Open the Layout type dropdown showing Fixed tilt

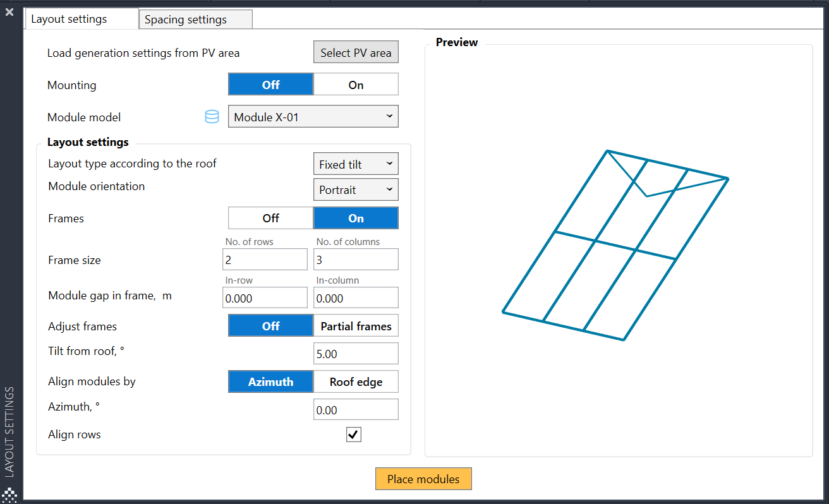pyautogui.click(x=355, y=163)
